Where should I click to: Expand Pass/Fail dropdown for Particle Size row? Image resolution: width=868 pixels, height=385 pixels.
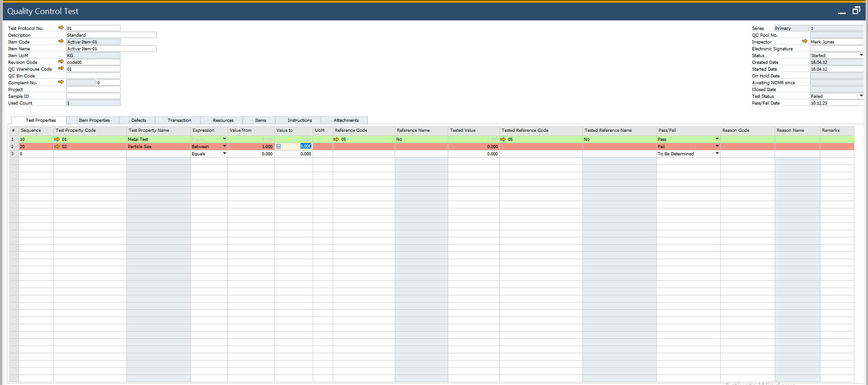click(717, 146)
